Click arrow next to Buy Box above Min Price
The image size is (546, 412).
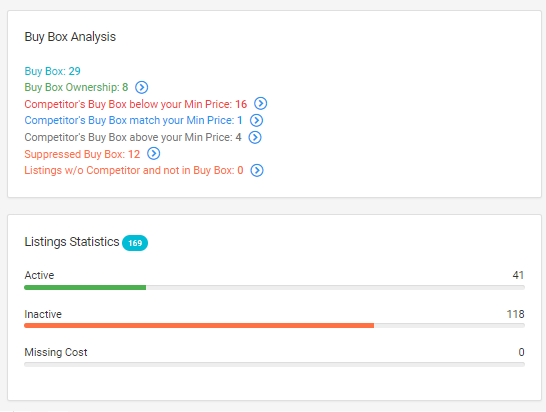(x=255, y=137)
